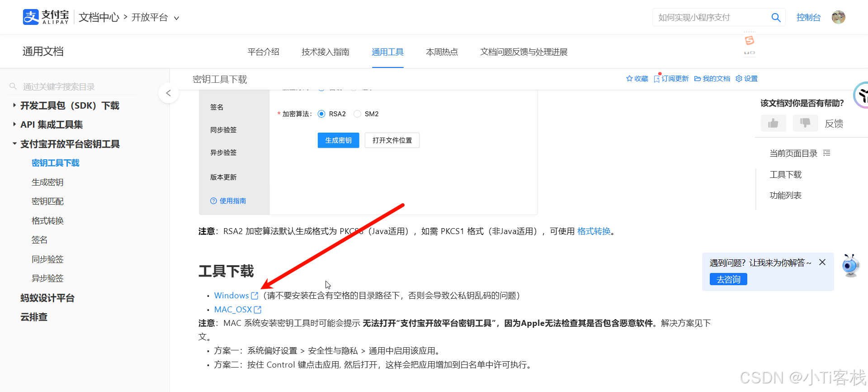Expand 开发工具包（SDK）下载 section
868x392 pixels.
click(14, 105)
